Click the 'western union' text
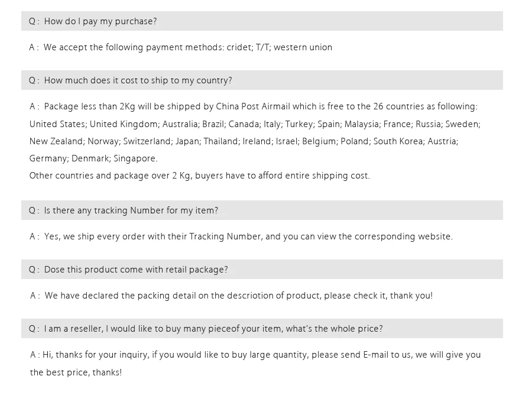This screenshot has width=532, height=402. [x=303, y=47]
